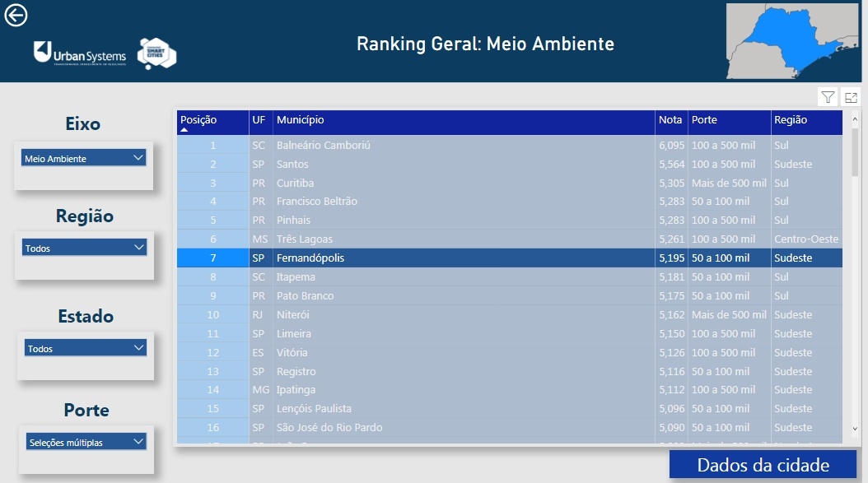Screen dimensions: 868x483
Task: Select the Balneário Camboriú row
Action: point(323,146)
